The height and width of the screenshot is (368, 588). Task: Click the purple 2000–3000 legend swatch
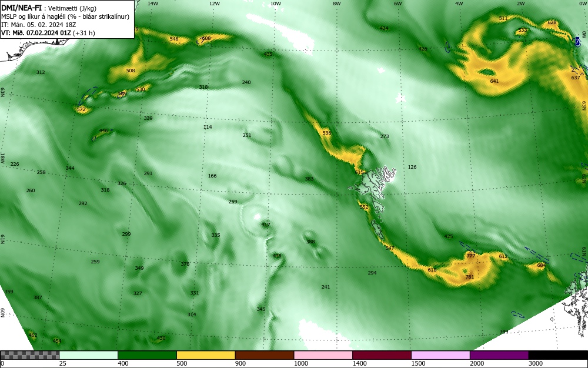pyautogui.click(x=499, y=355)
